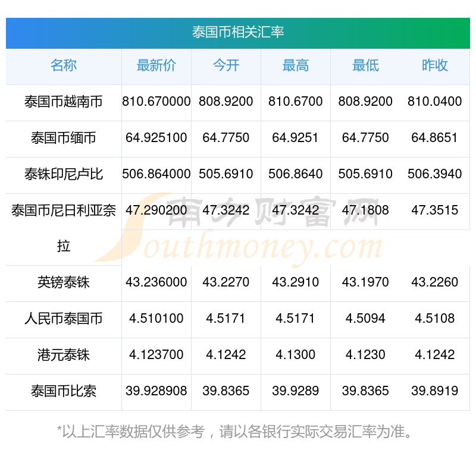The image size is (476, 450).
Task: Select 今开 value 47.3242 for 尼日利亚奈拉
Action: coord(226,210)
